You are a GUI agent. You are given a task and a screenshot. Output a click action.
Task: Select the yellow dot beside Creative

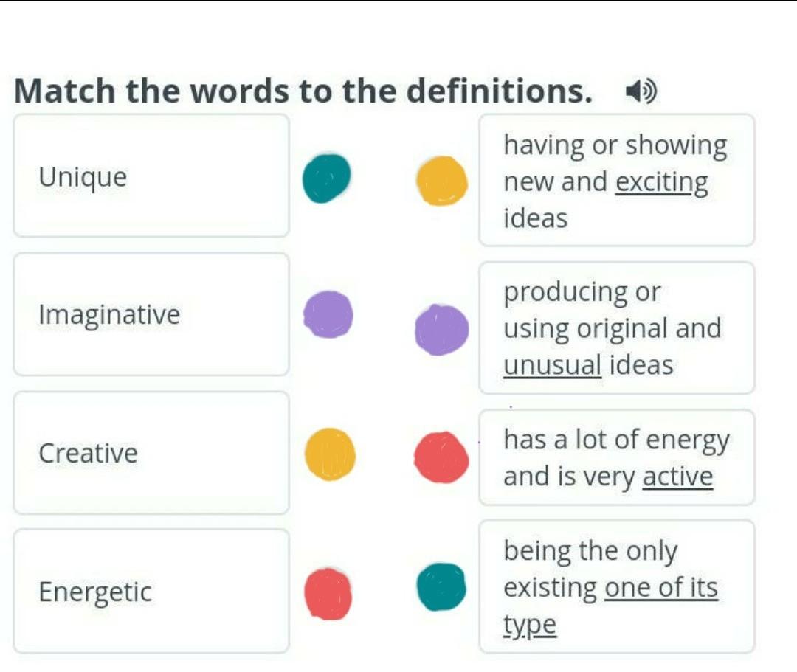pos(330,454)
